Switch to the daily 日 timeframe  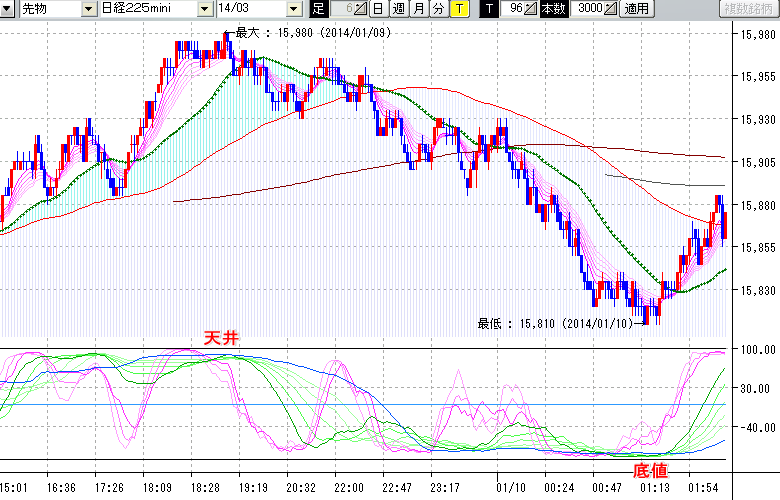coord(378,9)
